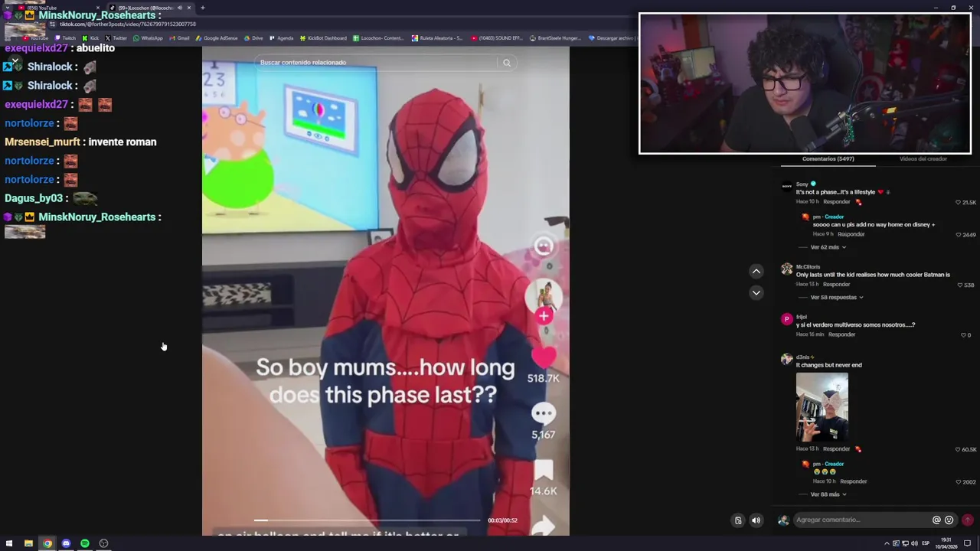Reply to Mr.Clitoris comment with Responder
Viewport: 980px width, 551px height.
tap(836, 285)
